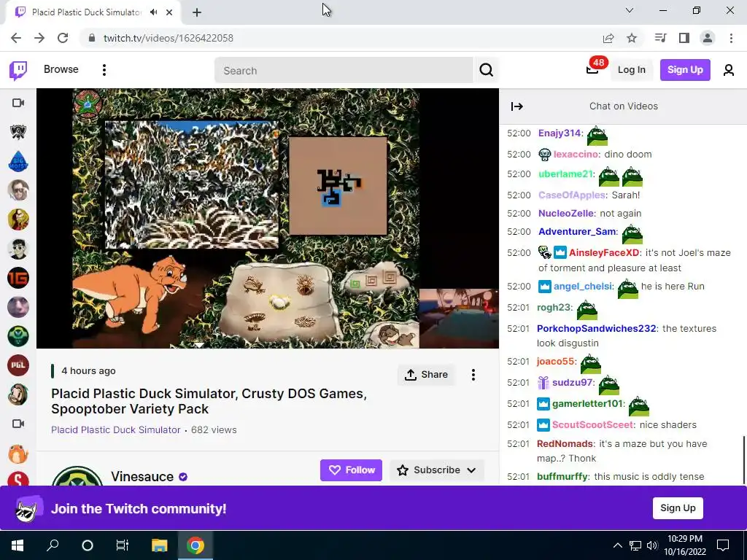Toggle Chrome side panel icon
Viewport: 747px width, 560px height.
click(684, 38)
